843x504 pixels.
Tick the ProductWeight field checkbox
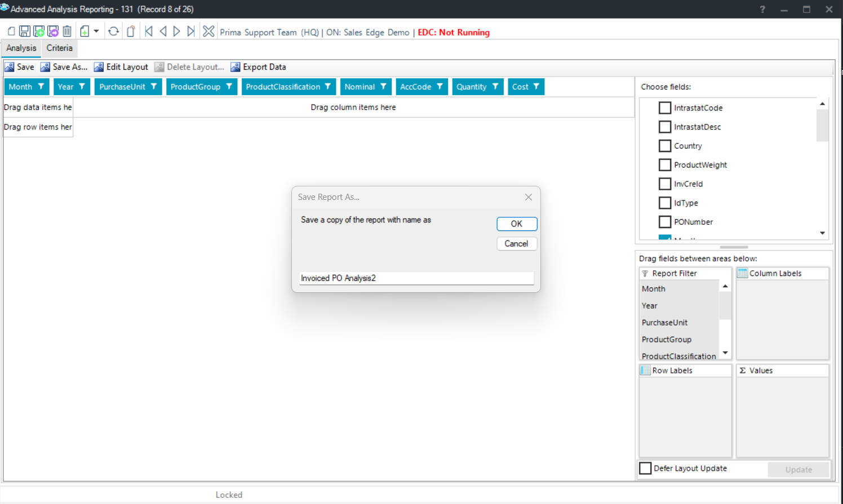coord(665,165)
